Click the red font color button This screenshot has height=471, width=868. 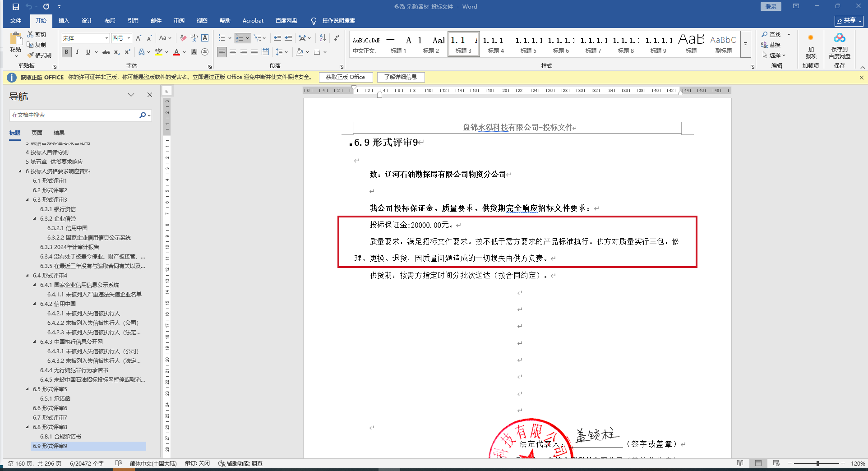pos(176,52)
